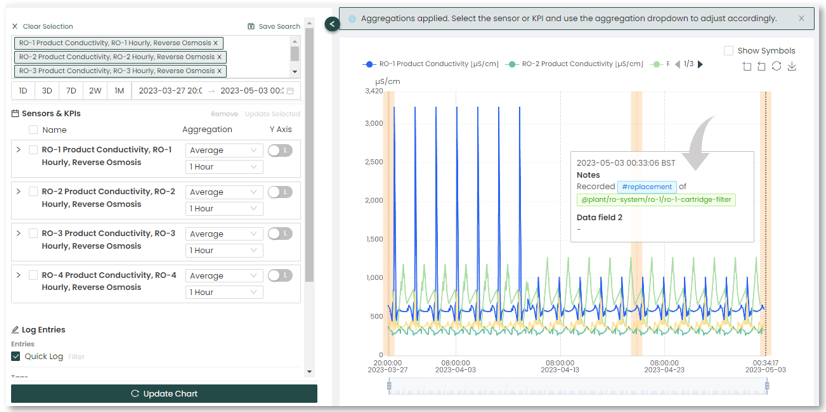This screenshot has height=412, width=826.
Task: Open the 1 Hour interval dropdown for RO-3
Action: coord(223,250)
